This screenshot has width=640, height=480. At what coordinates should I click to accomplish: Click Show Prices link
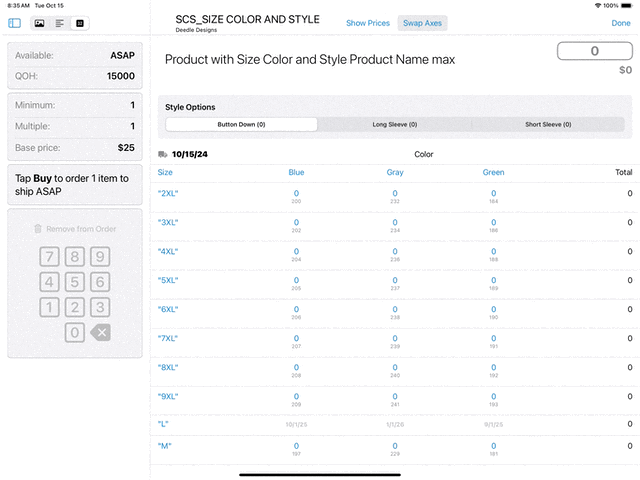(368, 23)
